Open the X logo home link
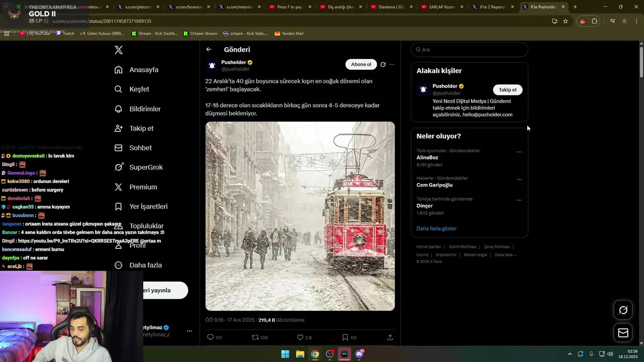 click(x=119, y=50)
